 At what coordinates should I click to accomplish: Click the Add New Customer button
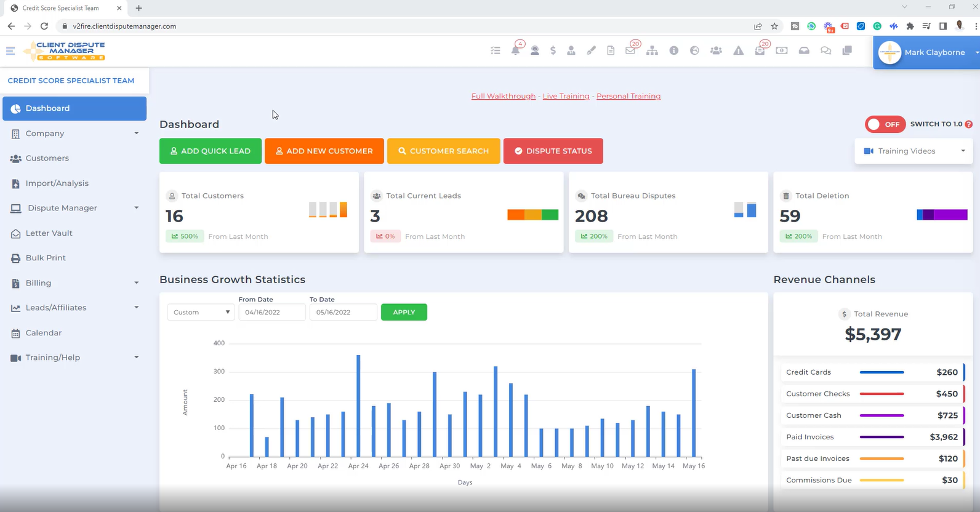pos(324,151)
